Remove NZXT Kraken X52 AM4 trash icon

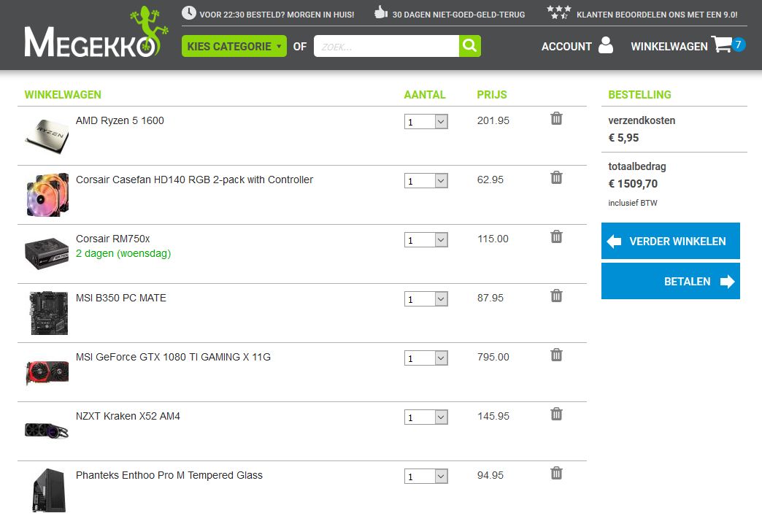tap(556, 414)
